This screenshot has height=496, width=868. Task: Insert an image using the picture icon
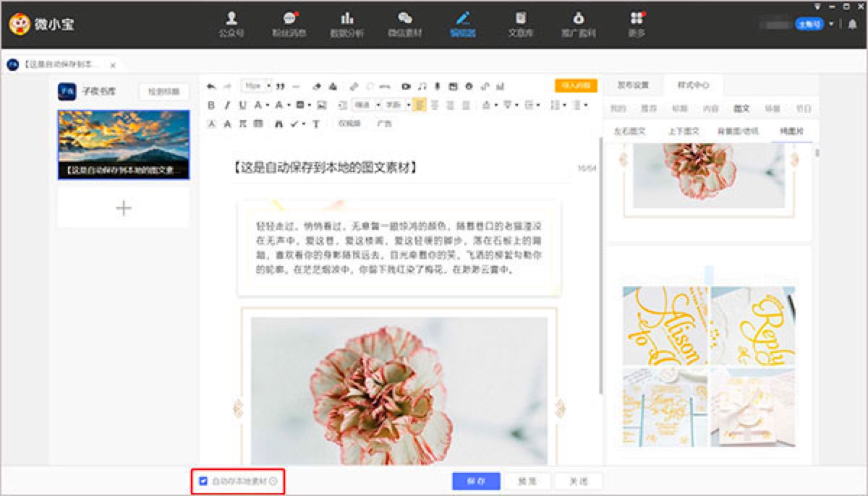tap(322, 106)
